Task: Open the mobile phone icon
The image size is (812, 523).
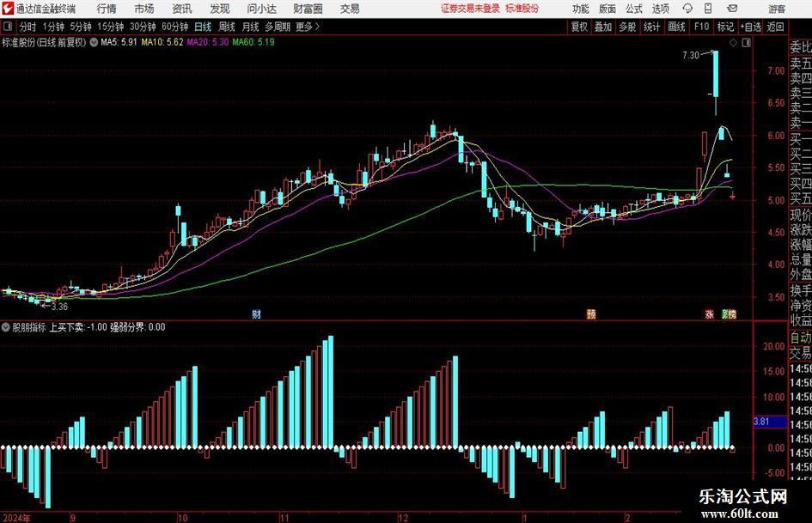Action: click(708, 9)
